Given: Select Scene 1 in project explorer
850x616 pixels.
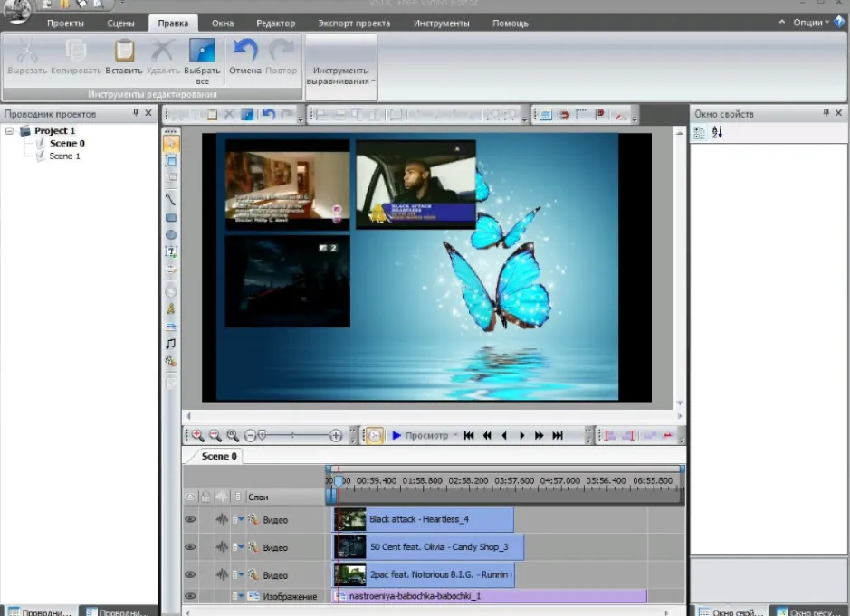Looking at the screenshot, I should pyautogui.click(x=64, y=156).
